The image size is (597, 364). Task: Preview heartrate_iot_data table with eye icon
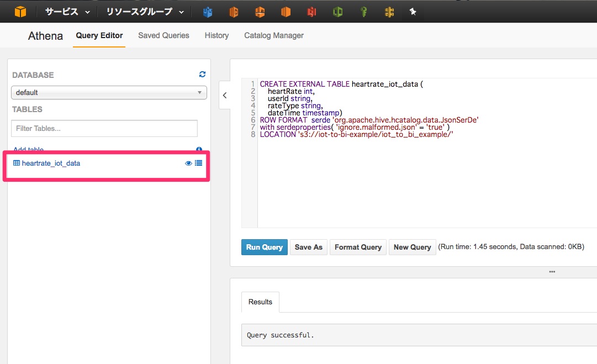[x=188, y=163]
